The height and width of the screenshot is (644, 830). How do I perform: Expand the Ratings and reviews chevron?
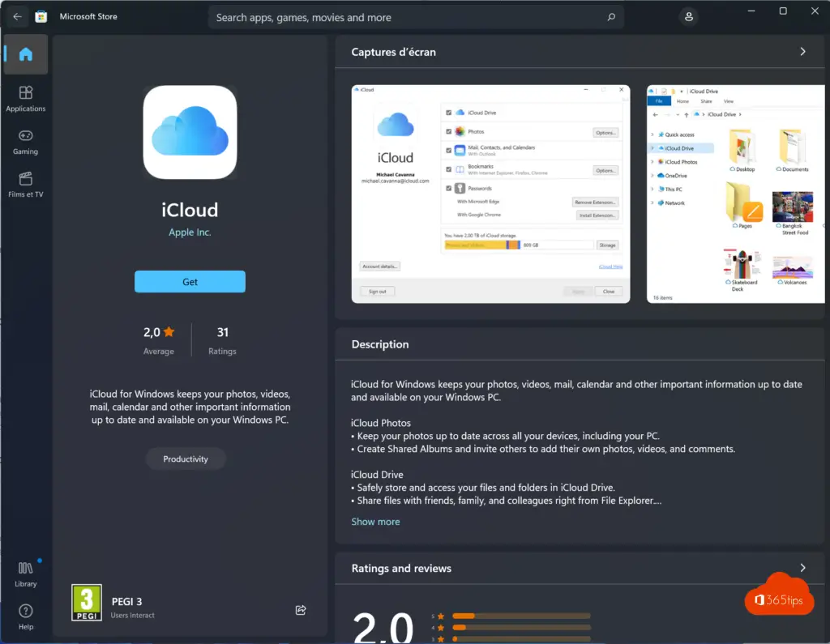click(x=802, y=568)
